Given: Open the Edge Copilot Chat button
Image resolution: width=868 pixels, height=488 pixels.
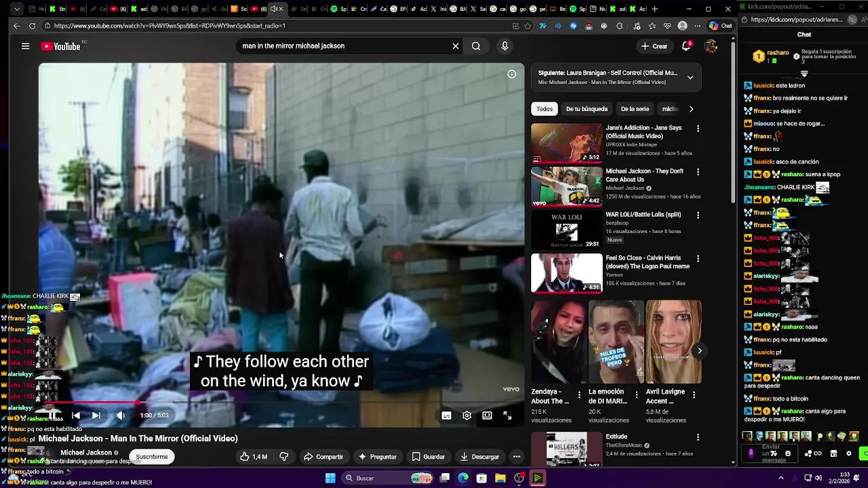Looking at the screenshot, I should (x=721, y=26).
